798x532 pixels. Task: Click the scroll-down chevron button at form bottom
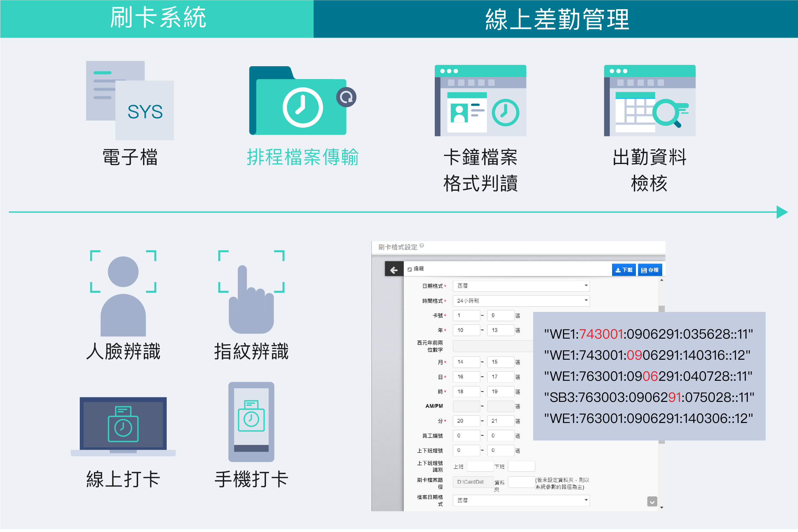(652, 501)
